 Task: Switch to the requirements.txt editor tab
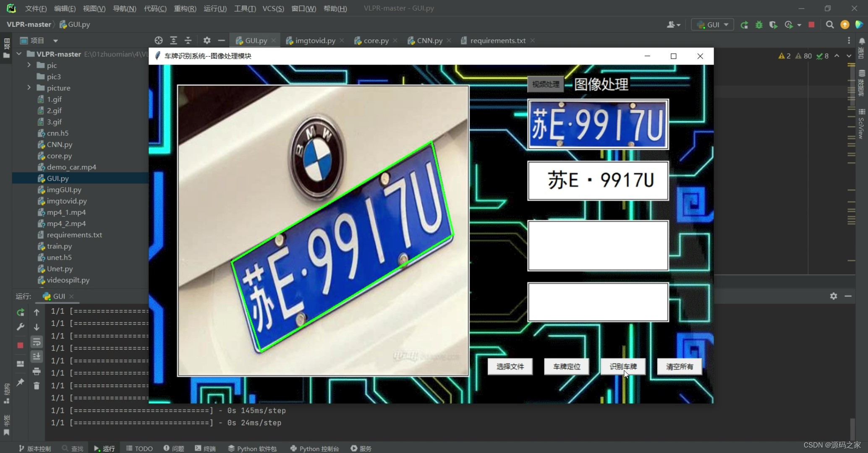pos(497,41)
